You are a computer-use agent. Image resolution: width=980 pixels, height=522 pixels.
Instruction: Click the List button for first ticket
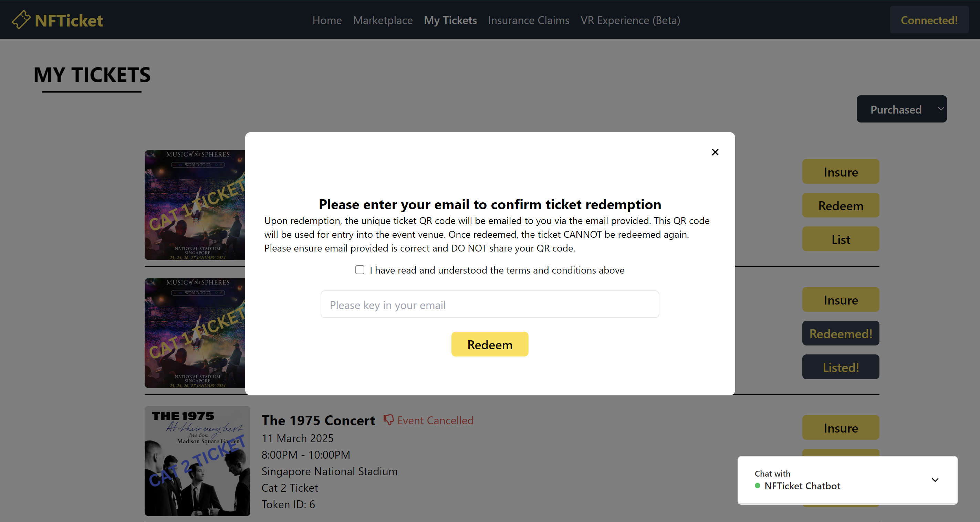(841, 239)
